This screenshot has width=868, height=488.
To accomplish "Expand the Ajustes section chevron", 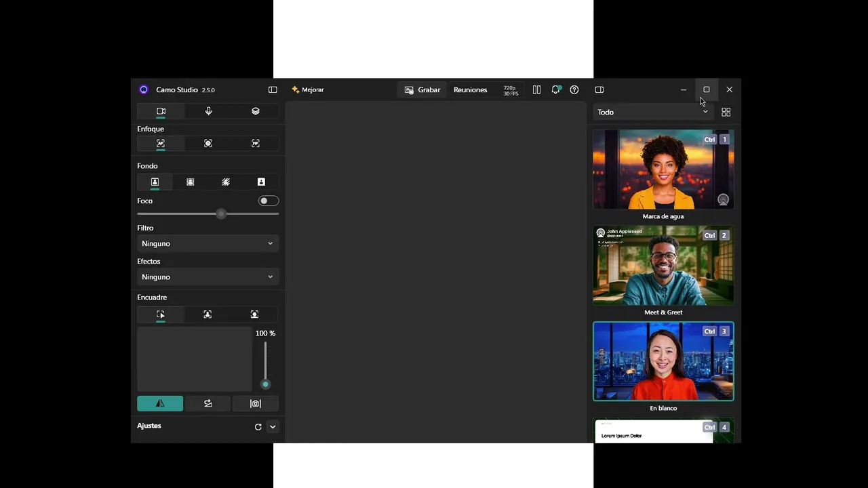I will coord(273,427).
